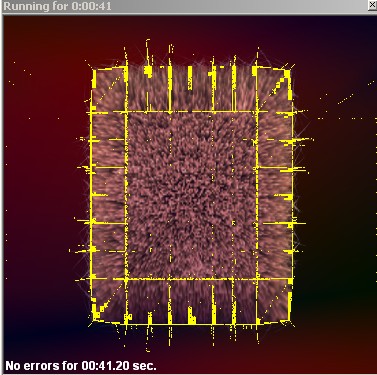Click the inner square's top-left line intersection

[x=126, y=112]
